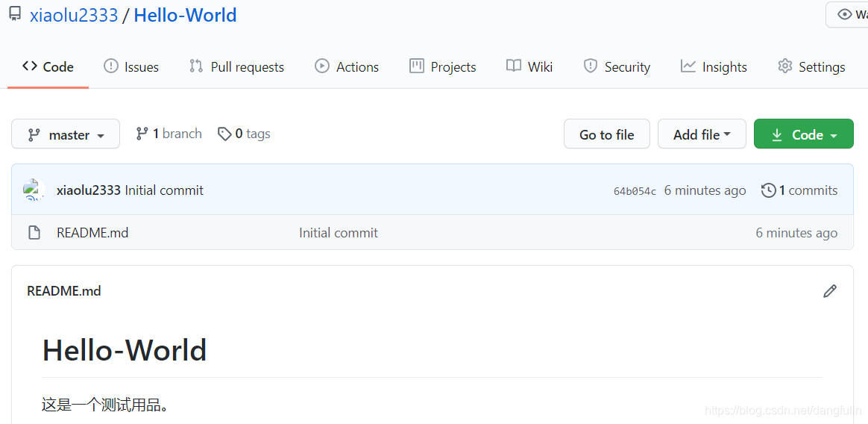Open repository Settings tab

click(811, 67)
